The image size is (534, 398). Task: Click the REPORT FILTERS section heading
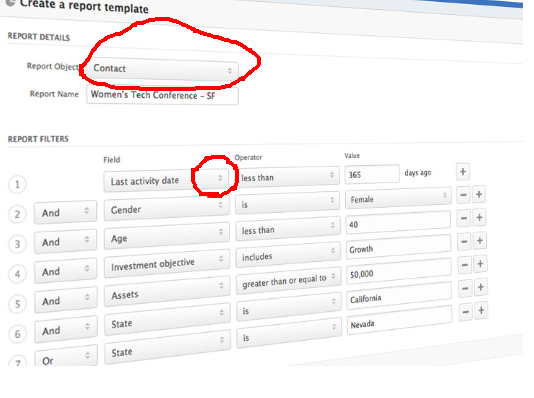[38, 139]
